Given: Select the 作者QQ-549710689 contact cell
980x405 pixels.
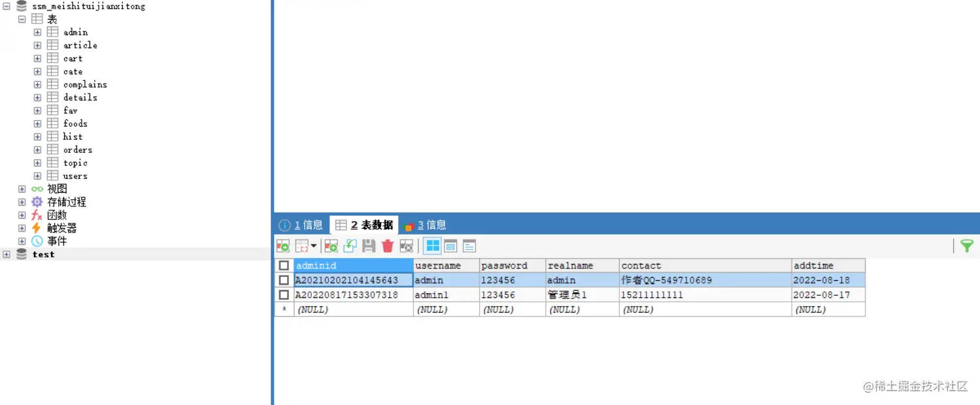Looking at the screenshot, I should [x=705, y=280].
